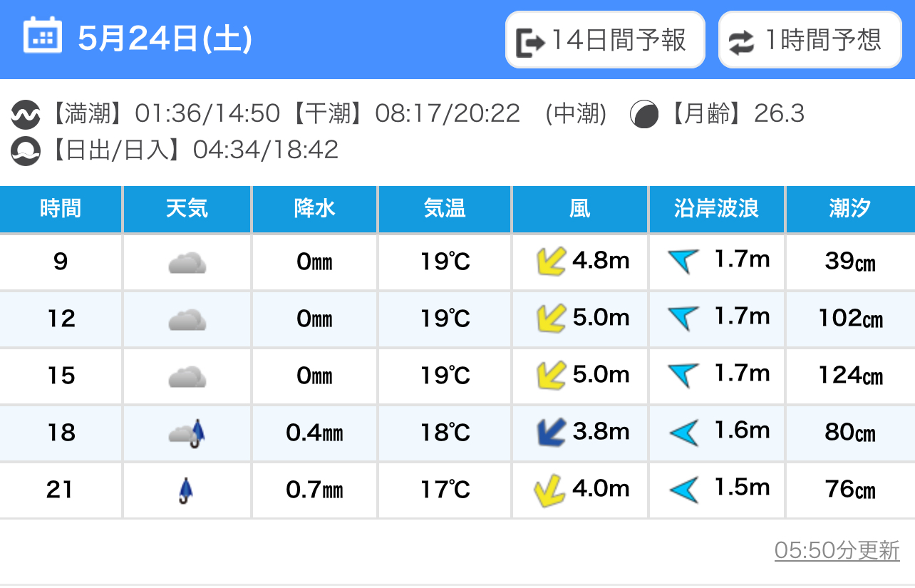The width and height of the screenshot is (915, 588).
Task: Select the 潮汐 column header
Action: click(x=851, y=209)
